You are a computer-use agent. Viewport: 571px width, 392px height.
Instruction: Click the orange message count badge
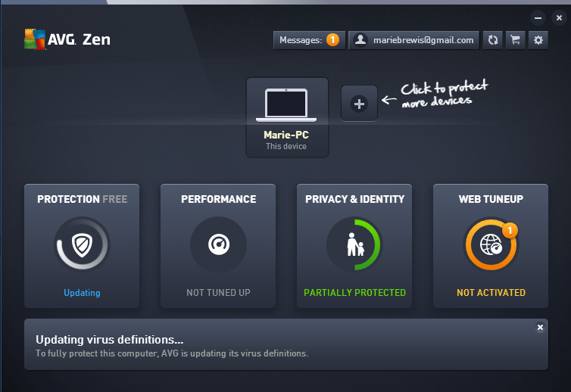pos(332,40)
